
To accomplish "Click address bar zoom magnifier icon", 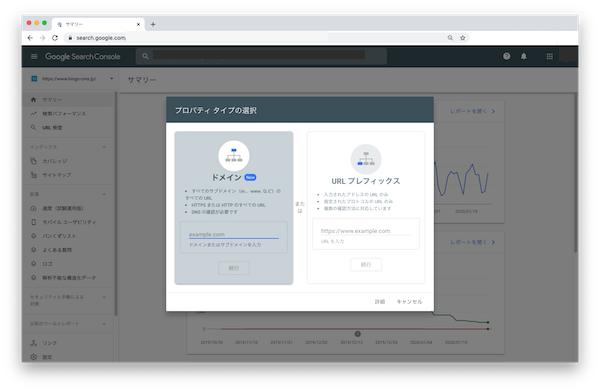I will coord(450,38).
